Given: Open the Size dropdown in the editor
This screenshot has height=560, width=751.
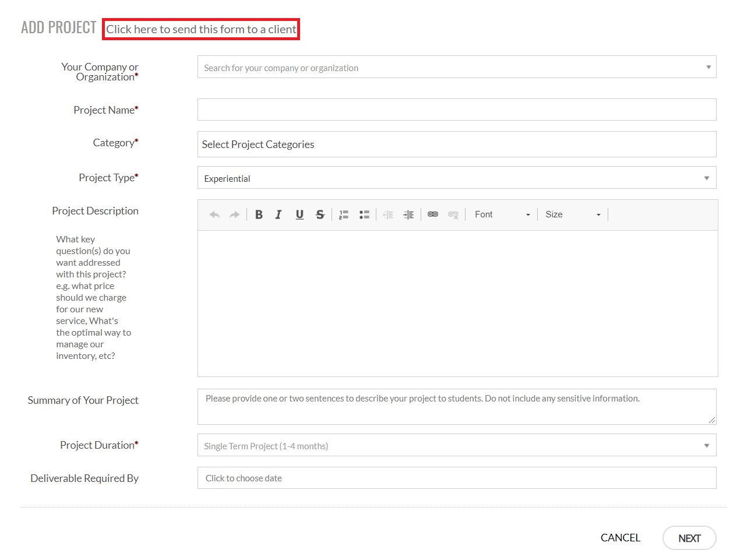Looking at the screenshot, I should pos(573,214).
